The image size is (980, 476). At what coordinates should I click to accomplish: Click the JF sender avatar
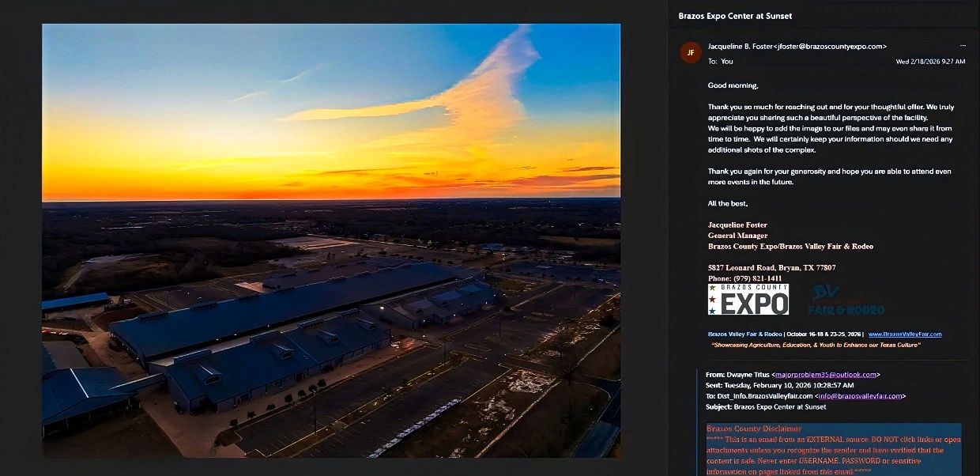[691, 52]
